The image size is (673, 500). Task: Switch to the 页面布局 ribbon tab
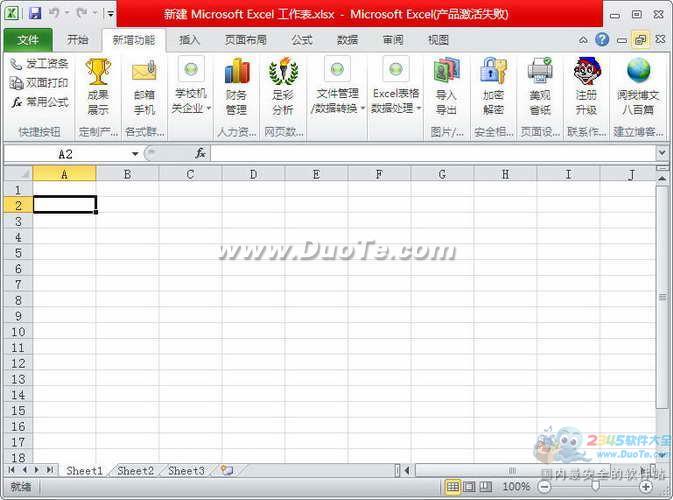(246, 40)
